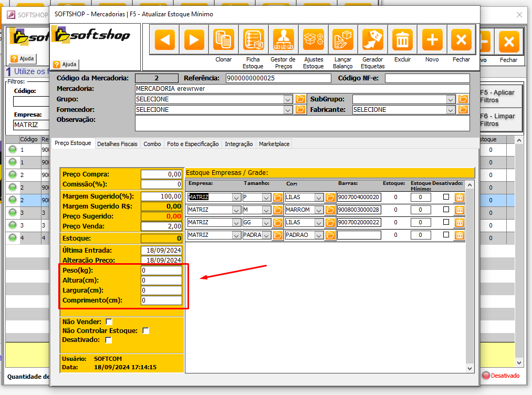Open Ficha Estoque from toolbar

click(254, 40)
